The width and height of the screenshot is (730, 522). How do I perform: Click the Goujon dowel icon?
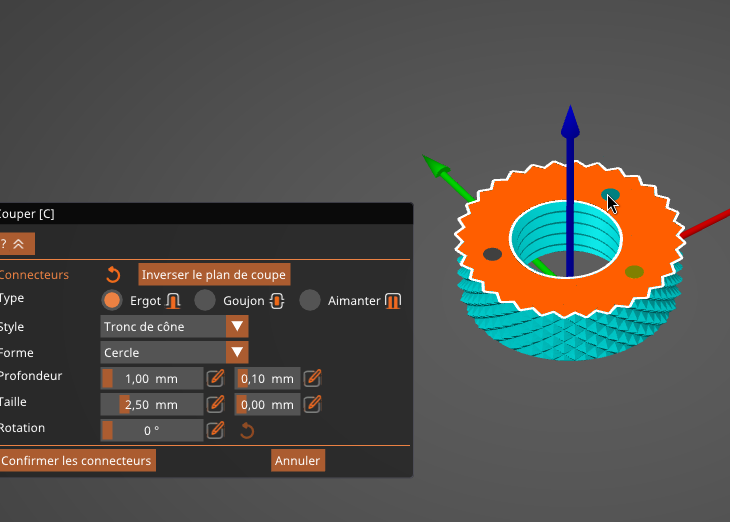[x=277, y=301]
